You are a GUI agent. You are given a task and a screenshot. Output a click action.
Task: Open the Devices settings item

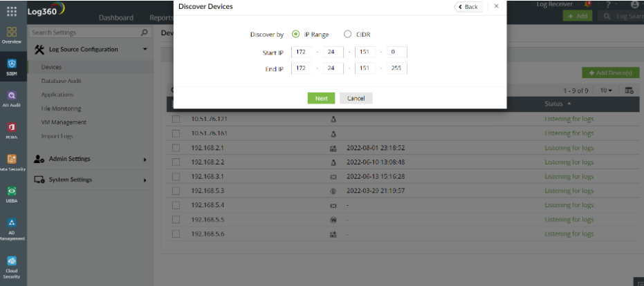(x=51, y=67)
